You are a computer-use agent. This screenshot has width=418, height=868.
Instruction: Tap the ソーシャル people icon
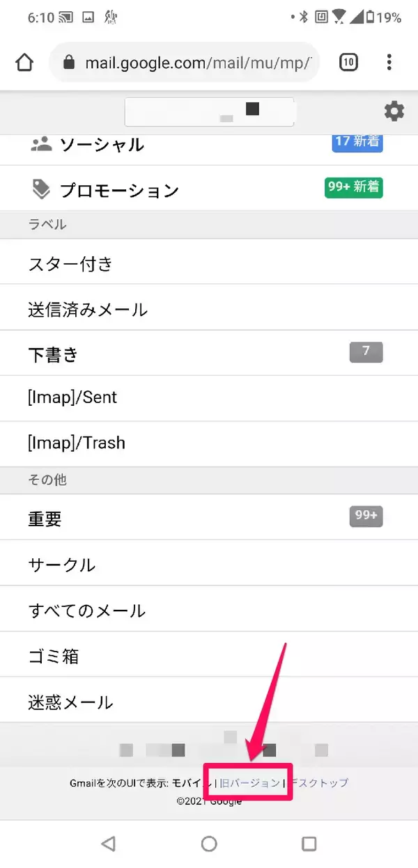[42, 144]
